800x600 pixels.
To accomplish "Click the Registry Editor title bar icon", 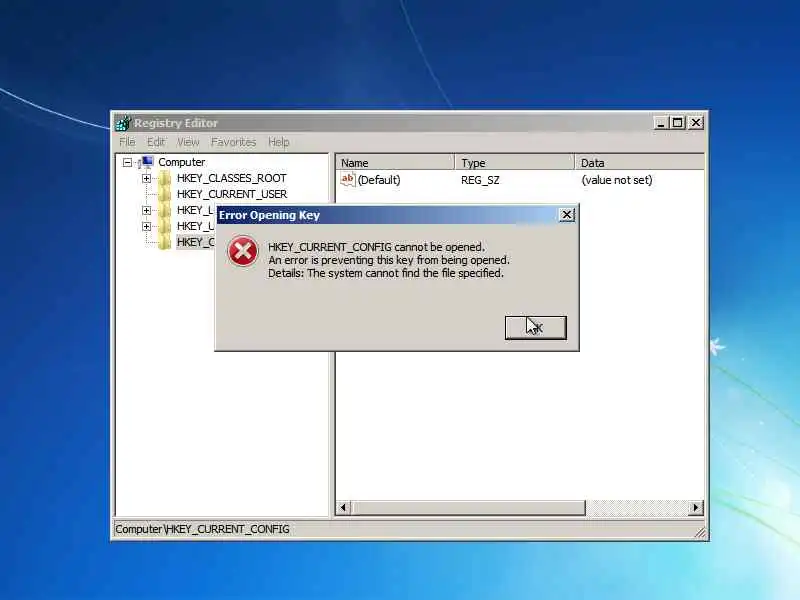I will pos(123,123).
